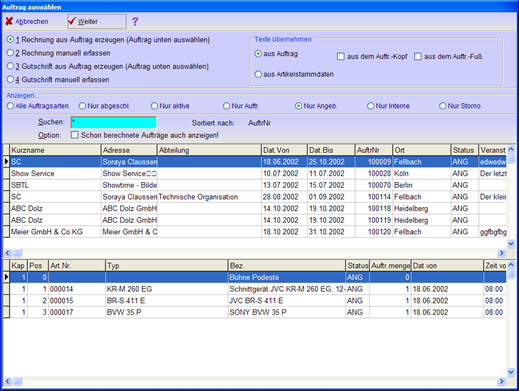Select 'Meier GmbH & Co KG' order row
The width and height of the screenshot is (519, 391).
(255, 232)
